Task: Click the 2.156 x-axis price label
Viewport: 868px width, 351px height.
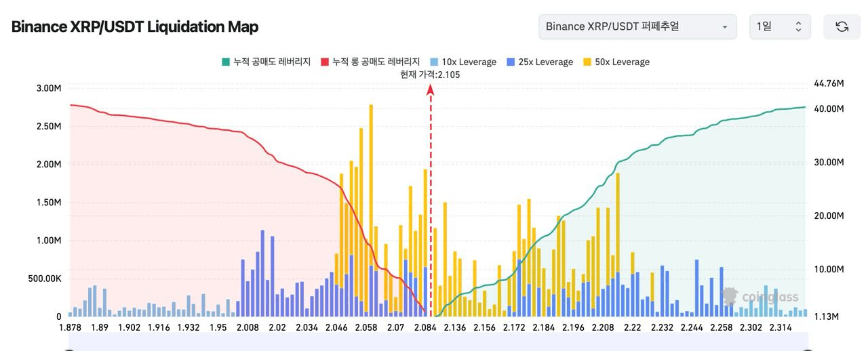Action: 484,328
